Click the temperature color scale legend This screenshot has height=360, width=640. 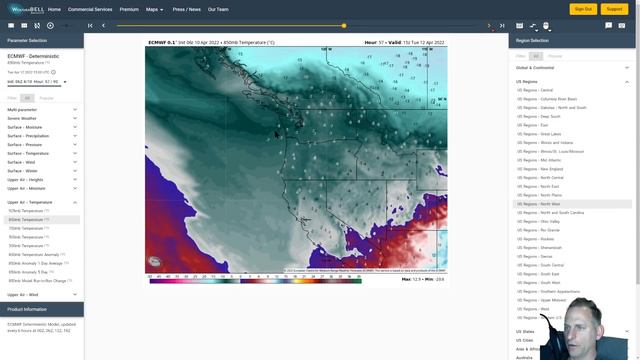click(255, 280)
